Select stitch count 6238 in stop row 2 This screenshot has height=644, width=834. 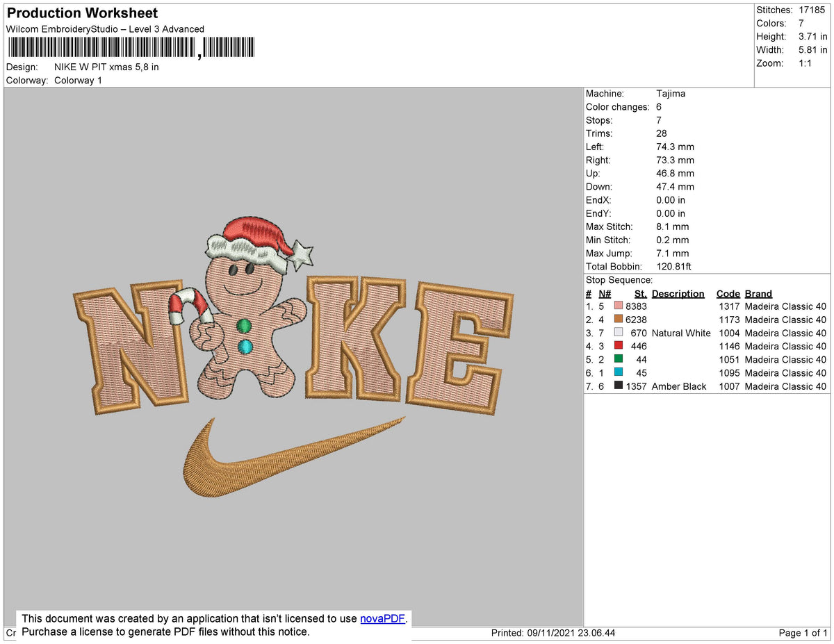pyautogui.click(x=636, y=320)
